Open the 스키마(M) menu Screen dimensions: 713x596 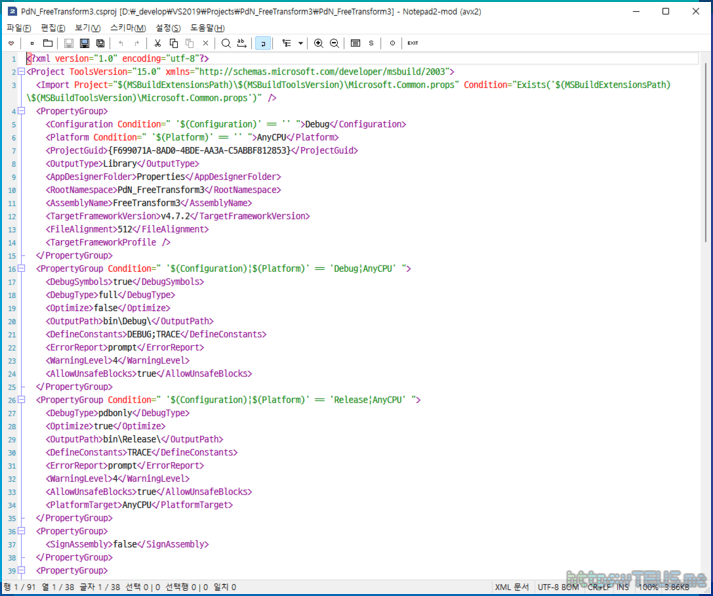[x=128, y=28]
